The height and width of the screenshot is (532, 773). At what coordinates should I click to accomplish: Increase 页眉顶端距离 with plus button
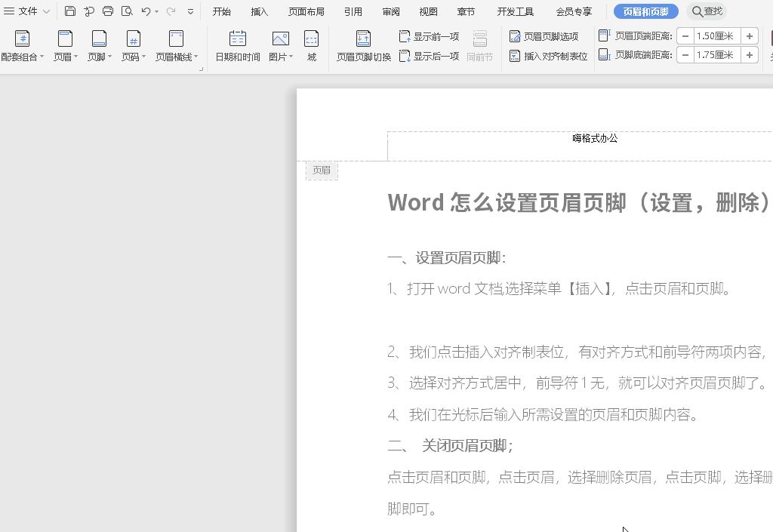(x=749, y=36)
